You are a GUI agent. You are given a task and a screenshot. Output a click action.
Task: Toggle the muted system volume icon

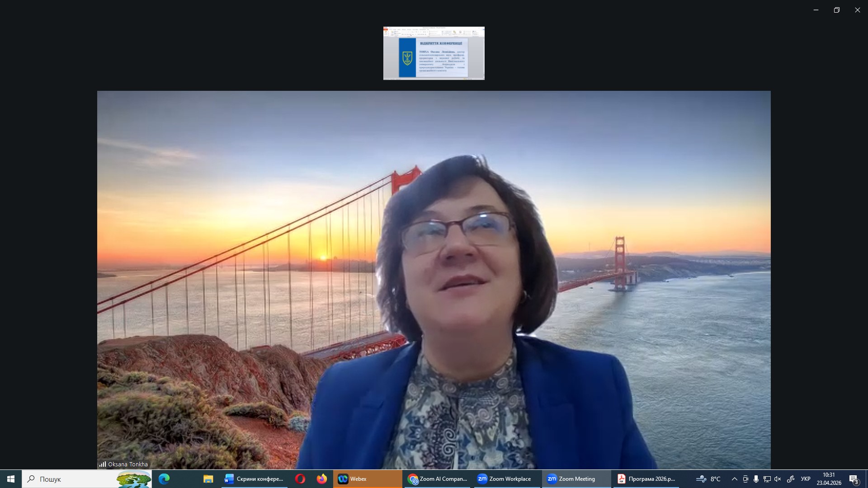coord(778,479)
